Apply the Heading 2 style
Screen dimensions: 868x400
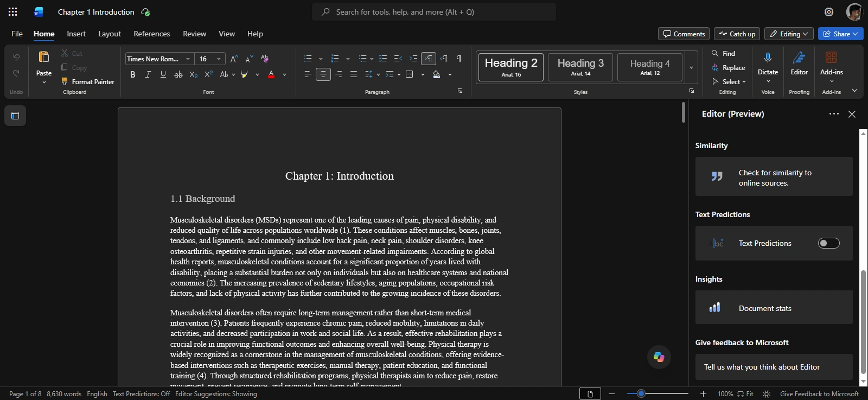[511, 67]
